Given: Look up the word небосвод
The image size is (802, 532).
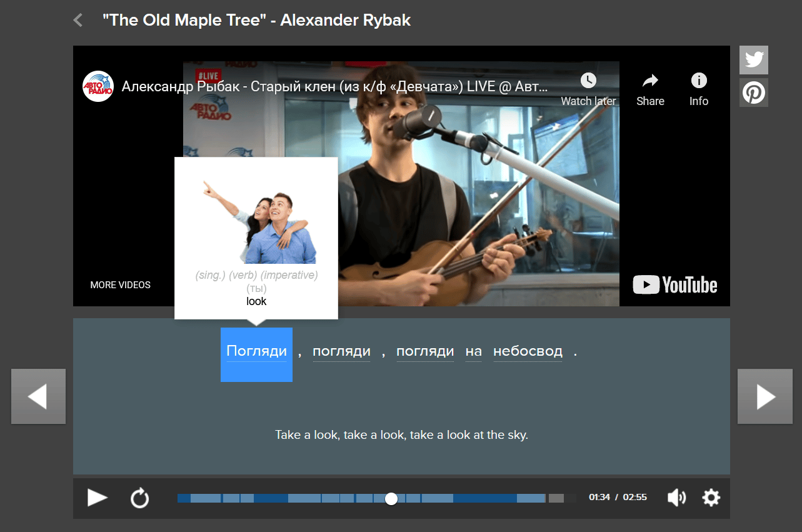Looking at the screenshot, I should [x=528, y=351].
